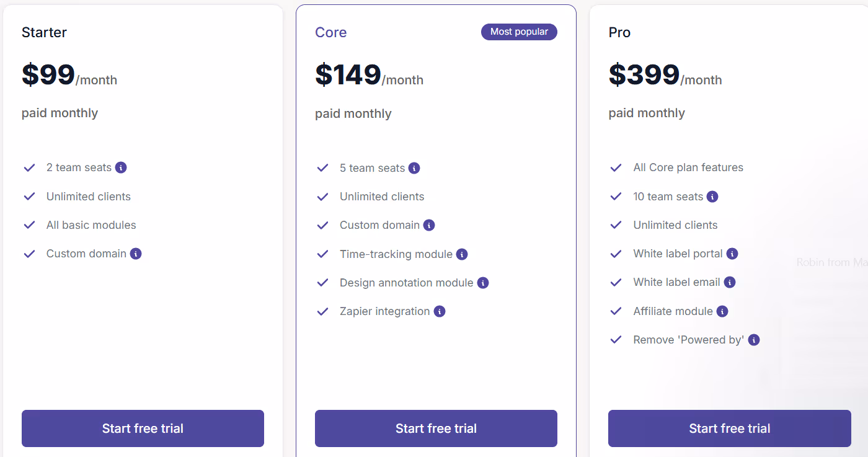Start free trial for Starter plan
This screenshot has height=457, width=868.
(x=143, y=428)
